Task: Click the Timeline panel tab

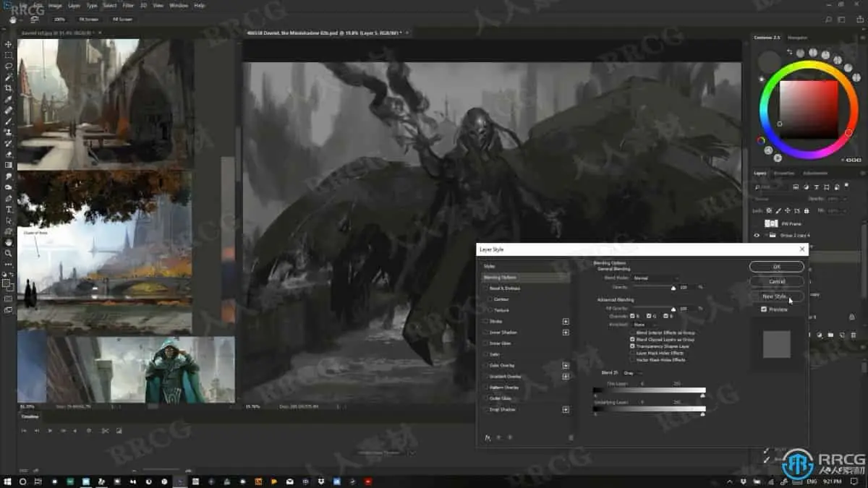Action: click(30, 416)
